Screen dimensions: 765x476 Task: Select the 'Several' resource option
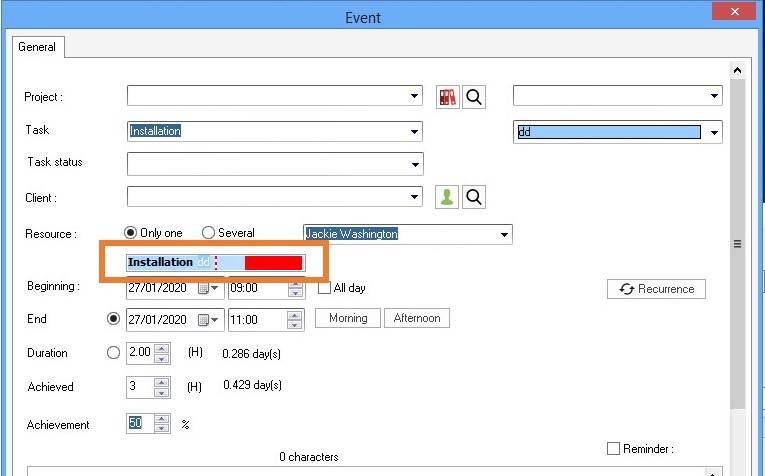click(208, 233)
